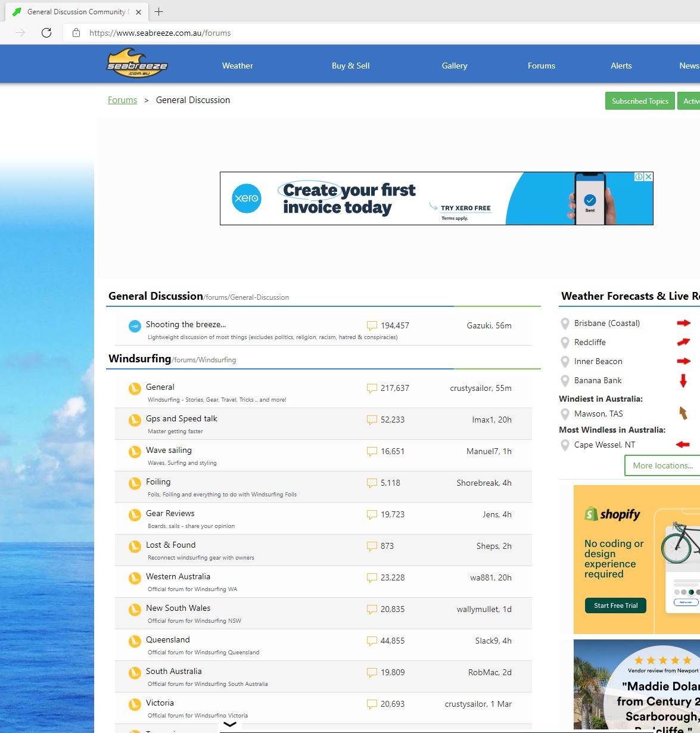The image size is (700, 733).
Task: Follow the Forums breadcrumb link
Action: (x=122, y=100)
